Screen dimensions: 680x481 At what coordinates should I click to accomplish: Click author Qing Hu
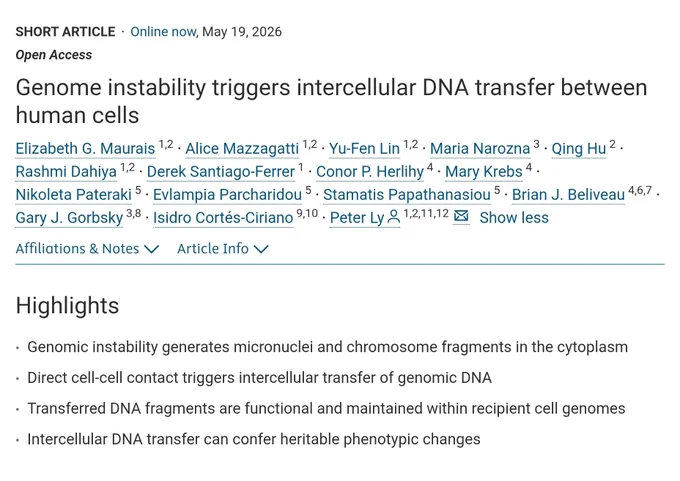(x=579, y=149)
